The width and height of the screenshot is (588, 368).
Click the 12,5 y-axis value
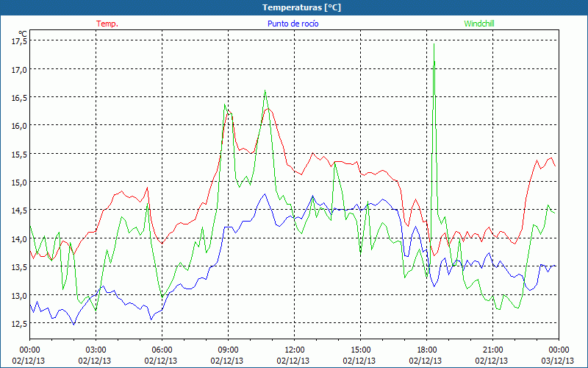pyautogui.click(x=19, y=323)
